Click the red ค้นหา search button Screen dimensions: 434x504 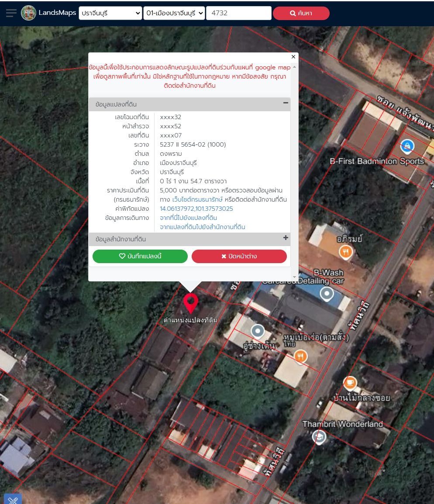[301, 13]
